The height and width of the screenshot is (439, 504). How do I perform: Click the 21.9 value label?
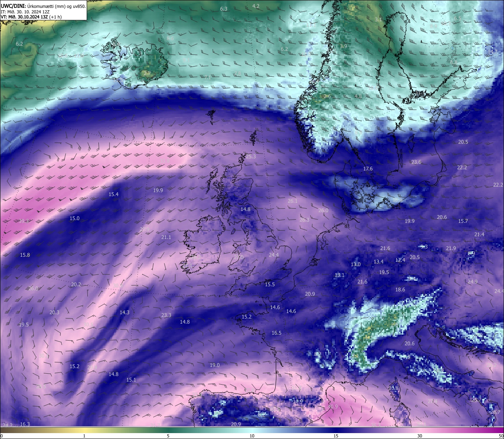[451, 248]
